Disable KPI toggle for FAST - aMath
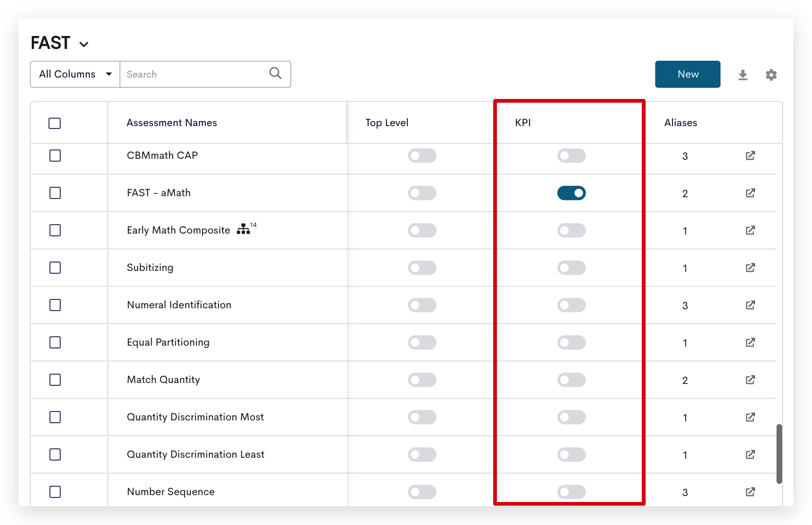The image size is (812, 525). (x=571, y=193)
